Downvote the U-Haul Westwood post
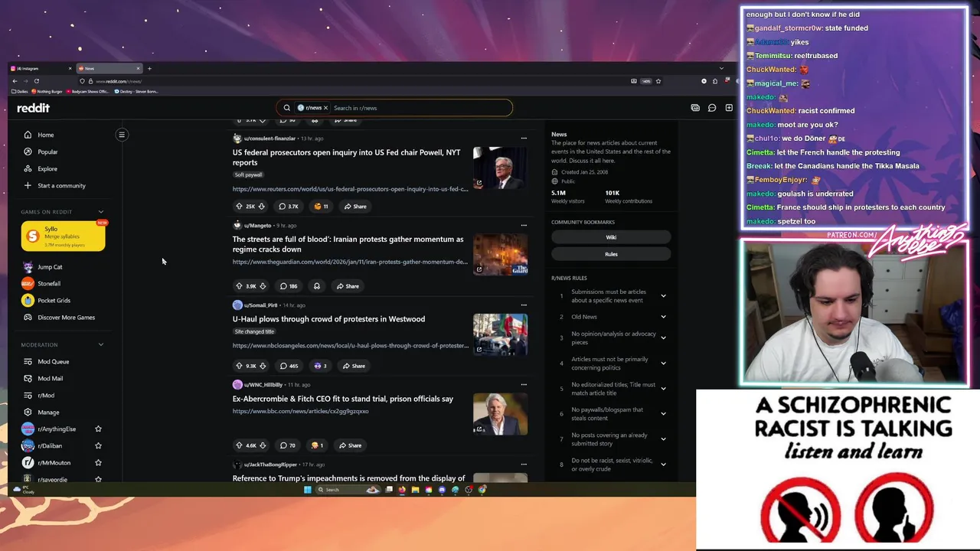Viewport: 980px width, 551px height. point(262,366)
